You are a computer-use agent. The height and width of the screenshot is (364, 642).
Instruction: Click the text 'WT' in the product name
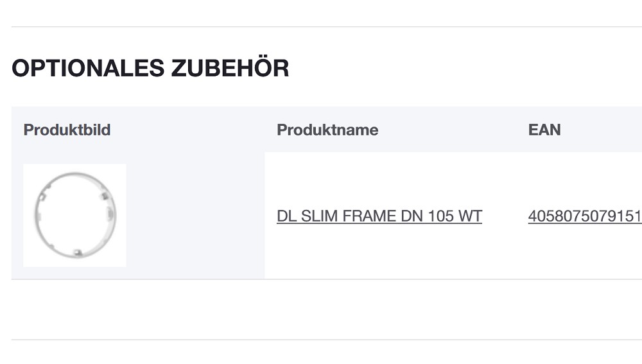470,216
